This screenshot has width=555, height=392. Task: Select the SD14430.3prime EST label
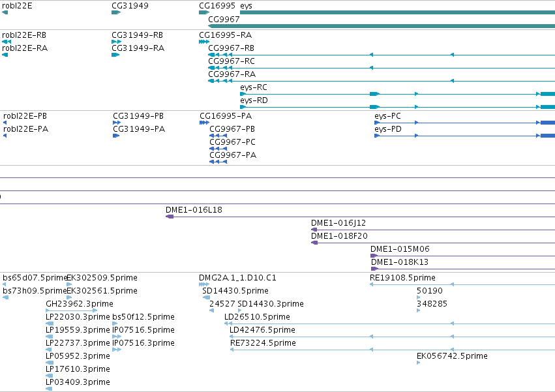(x=271, y=304)
